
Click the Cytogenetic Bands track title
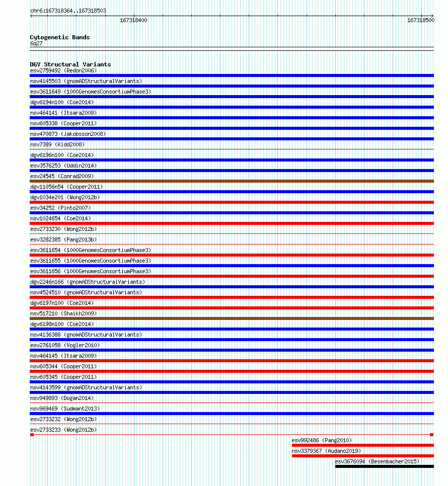[x=60, y=37]
